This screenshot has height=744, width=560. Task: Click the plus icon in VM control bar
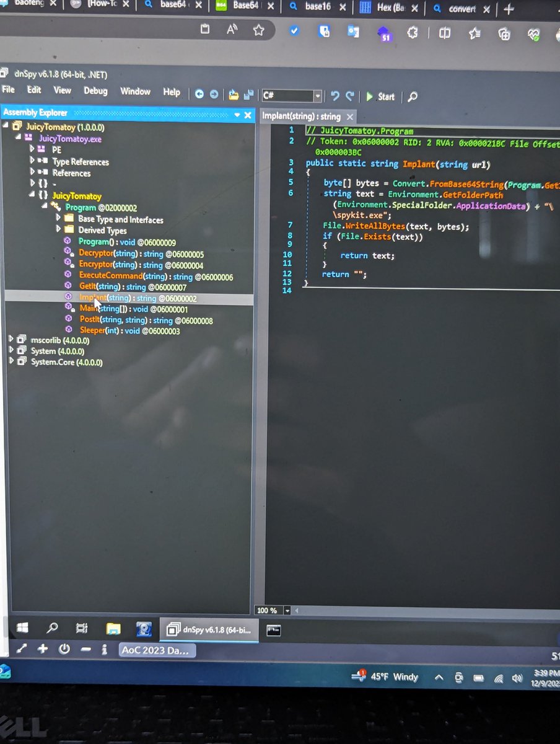pyautogui.click(x=42, y=649)
